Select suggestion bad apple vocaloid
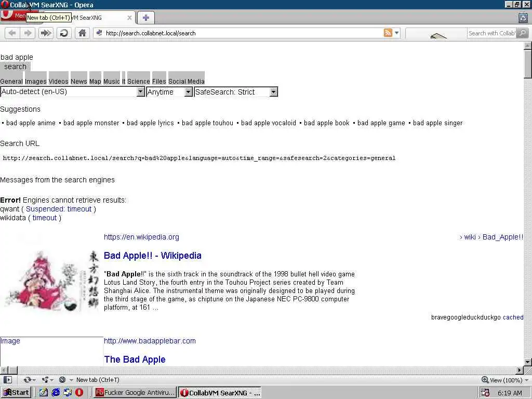The image size is (532, 399). click(269, 123)
